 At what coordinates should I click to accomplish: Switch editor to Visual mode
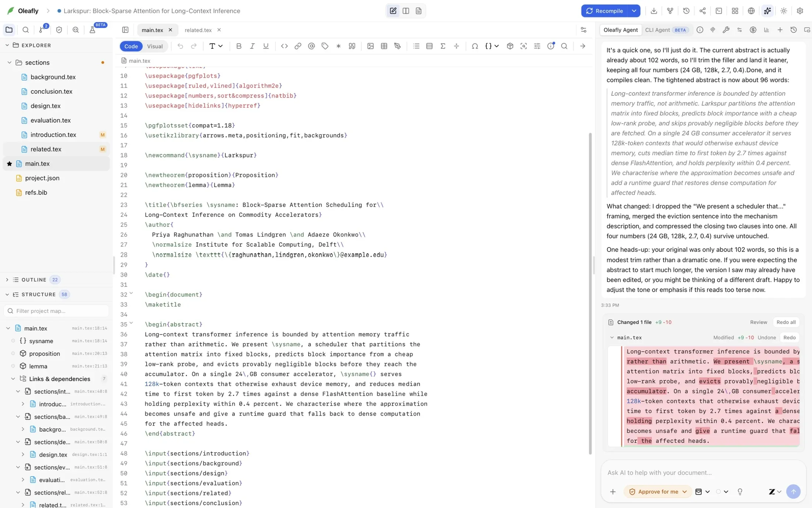tap(155, 46)
